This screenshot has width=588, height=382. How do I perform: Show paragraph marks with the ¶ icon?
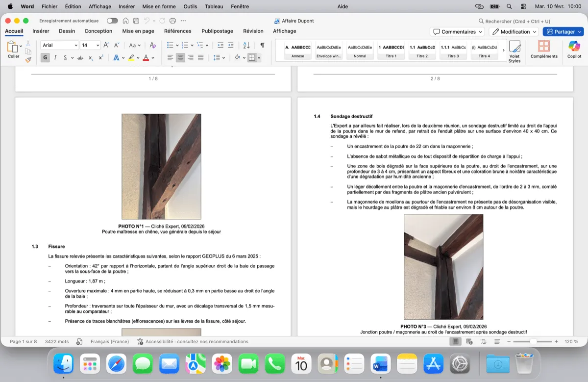pyautogui.click(x=263, y=46)
